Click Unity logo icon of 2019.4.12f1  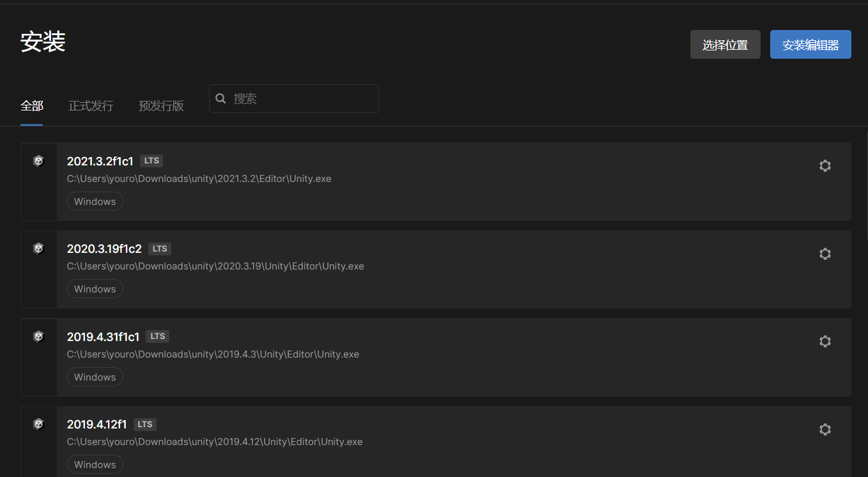tap(38, 424)
